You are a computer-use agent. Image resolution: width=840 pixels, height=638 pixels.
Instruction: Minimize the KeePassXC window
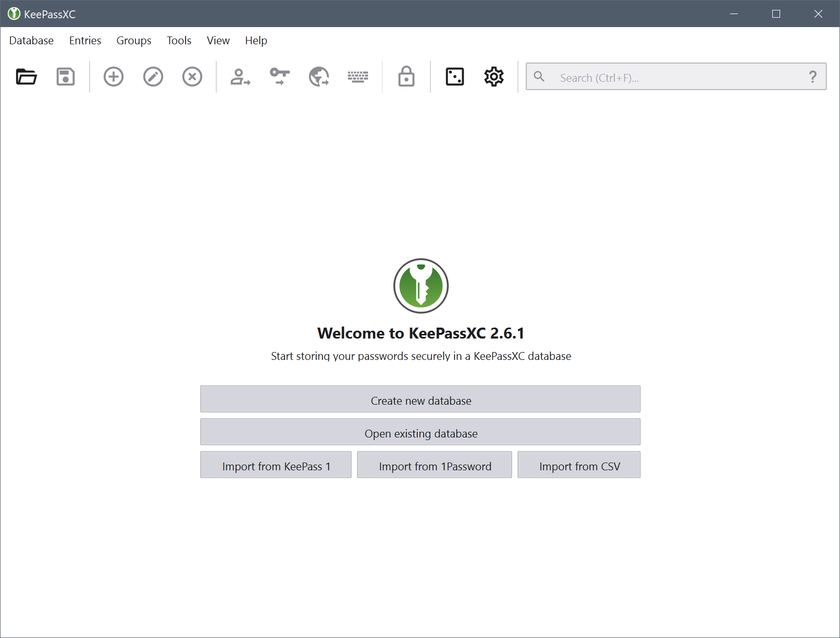[x=734, y=14]
